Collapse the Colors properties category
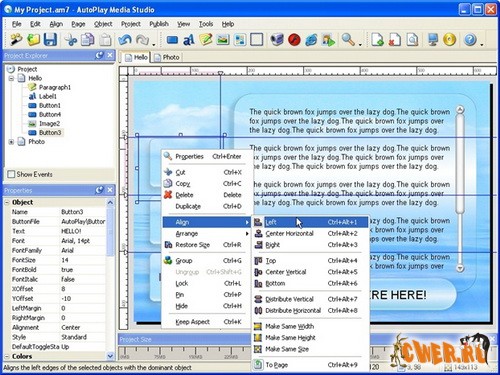Screen dimensions: 500x375 [x=7, y=356]
